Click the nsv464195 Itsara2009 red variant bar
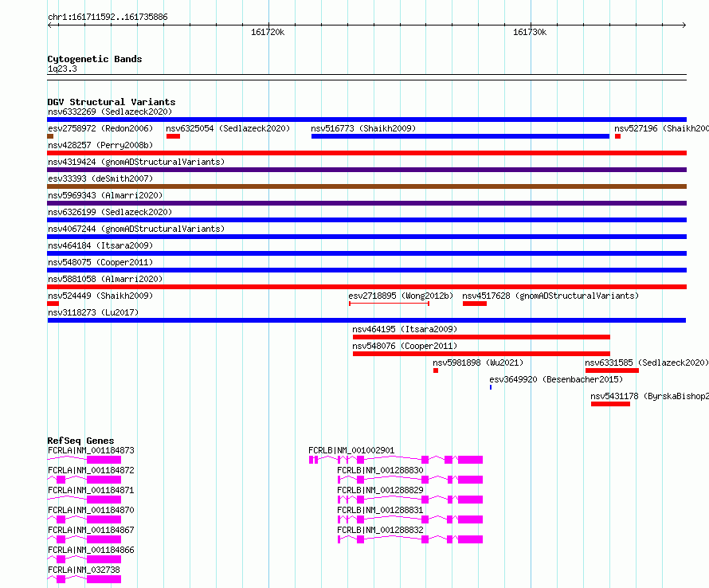 [481, 337]
